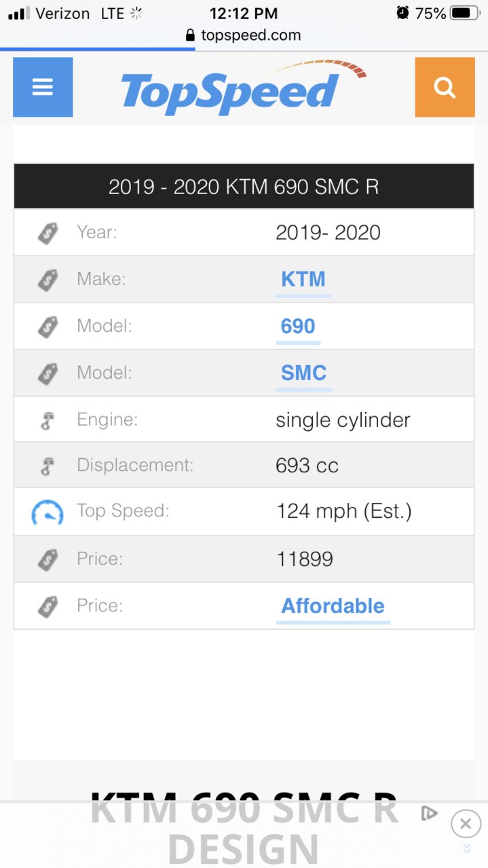Open the hamburger menu button
Image resolution: width=488 pixels, height=868 pixels.
pyautogui.click(x=43, y=87)
